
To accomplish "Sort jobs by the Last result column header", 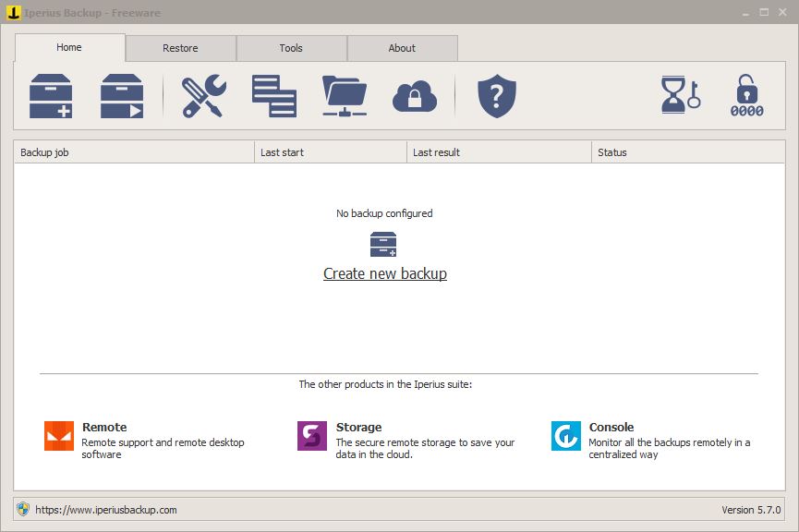I will point(499,151).
